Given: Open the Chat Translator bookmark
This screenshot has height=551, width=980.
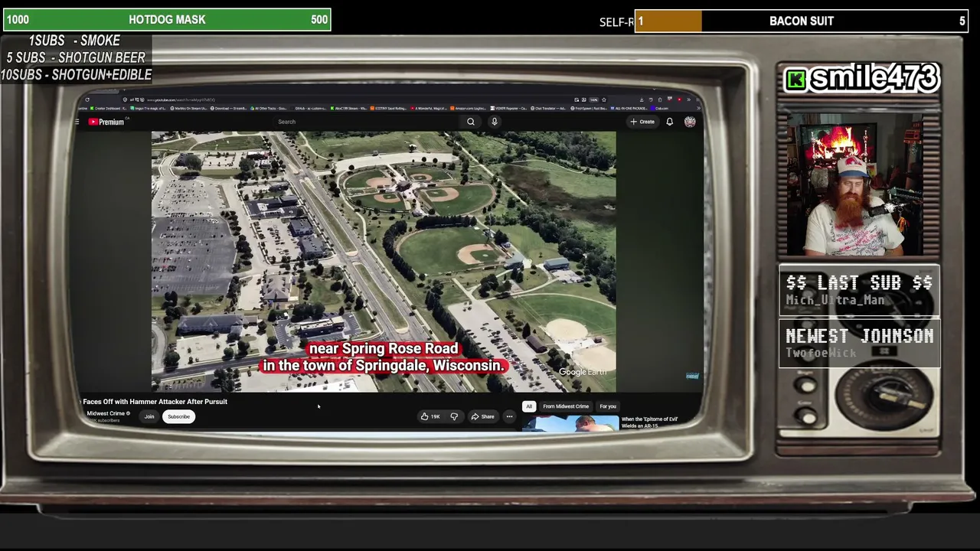Looking at the screenshot, I should (x=548, y=109).
